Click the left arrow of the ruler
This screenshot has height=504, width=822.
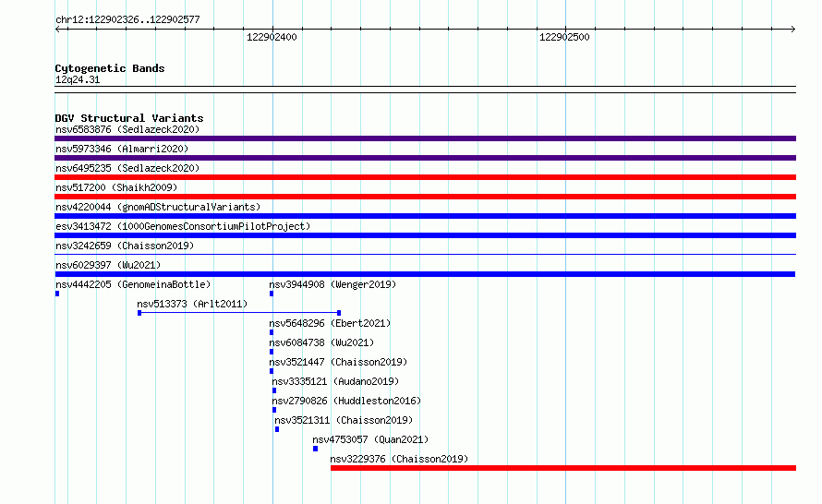(x=57, y=30)
